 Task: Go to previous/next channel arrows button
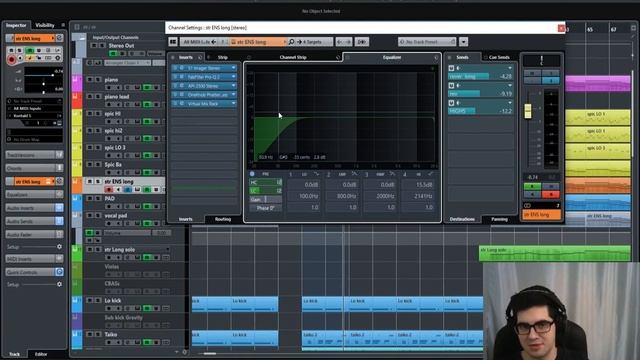(x=344, y=42)
